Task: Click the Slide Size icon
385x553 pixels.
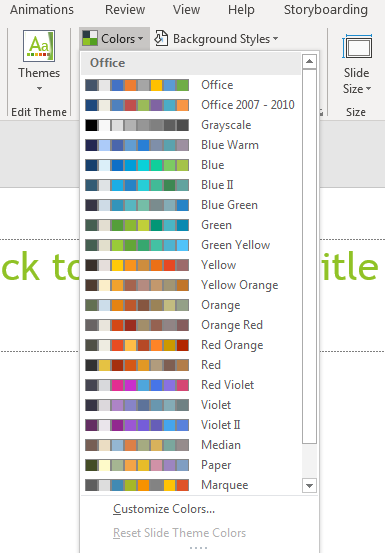Action: coord(357,47)
